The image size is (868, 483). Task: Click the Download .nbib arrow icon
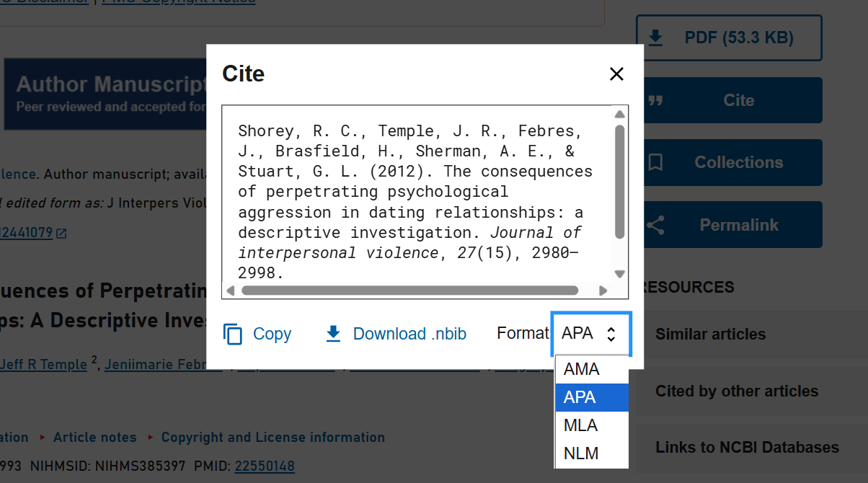[x=333, y=334]
